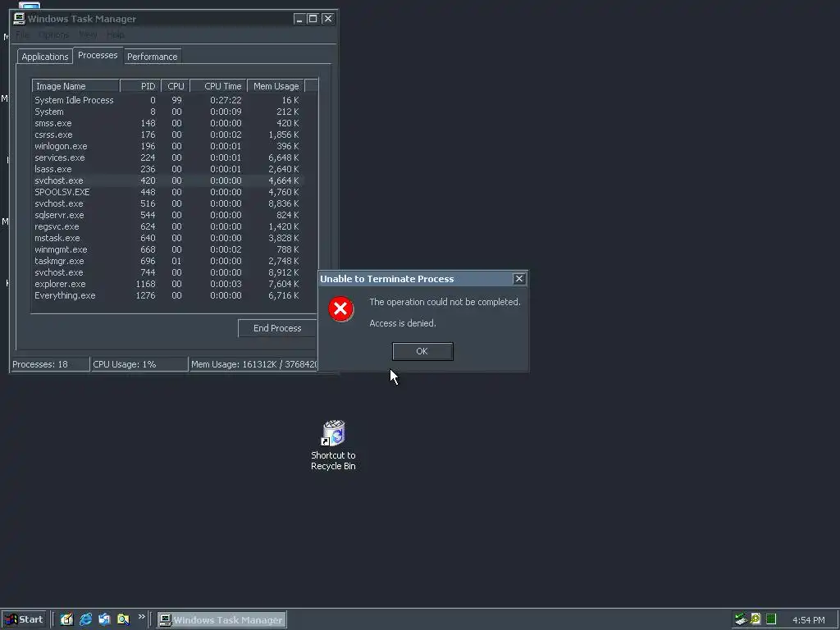The image size is (840, 630).
Task: Expand the quick launch overflow chevron
Action: [x=141, y=617]
